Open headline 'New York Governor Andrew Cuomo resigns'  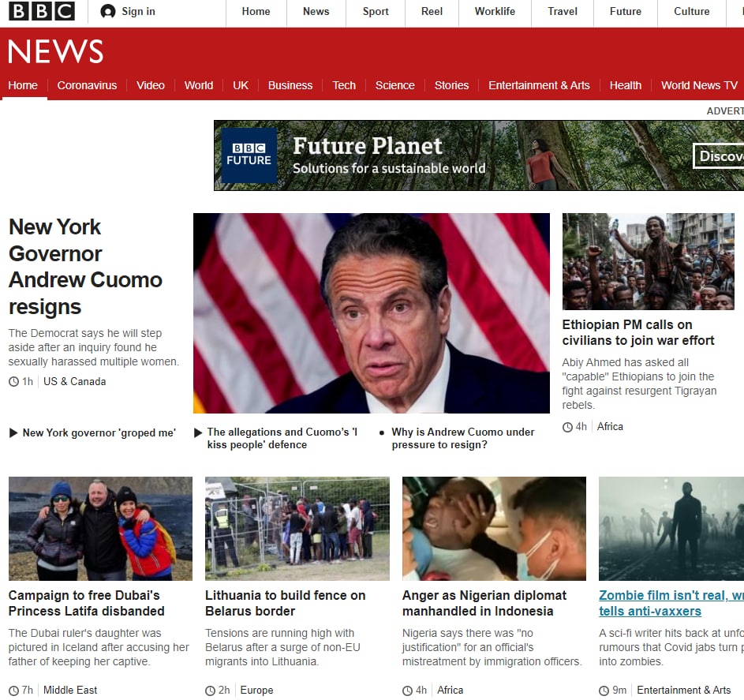[85, 267]
